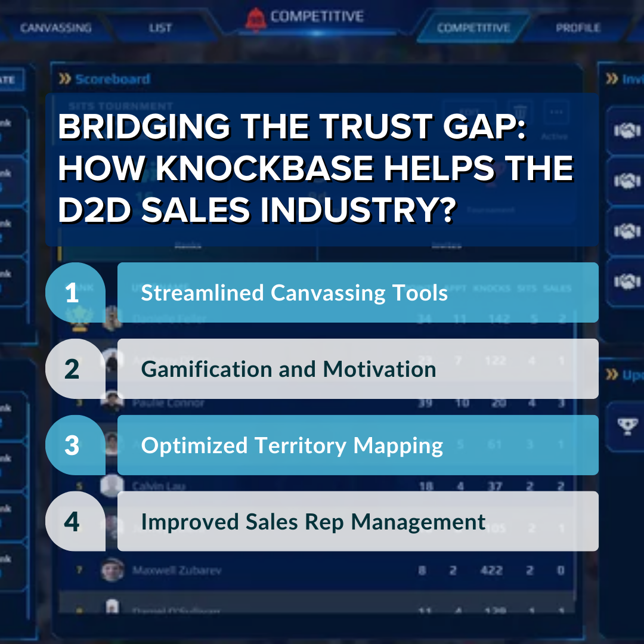644x644 pixels.
Task: Click Maxwell Zubarev's avatar
Action: click(x=112, y=569)
